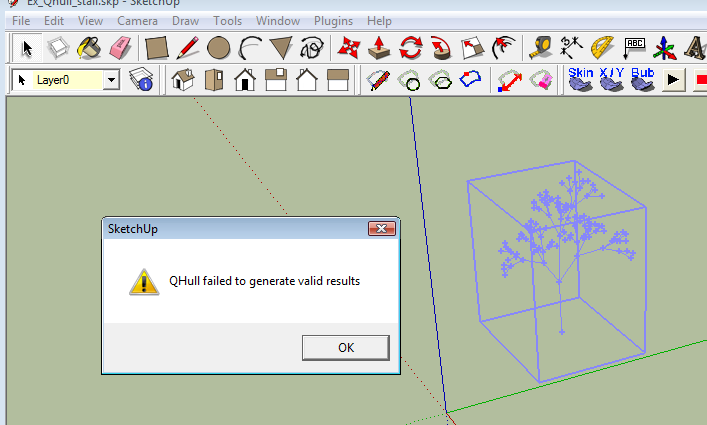Switch to Top view
Screen dimensions: 707x425
tap(214, 80)
